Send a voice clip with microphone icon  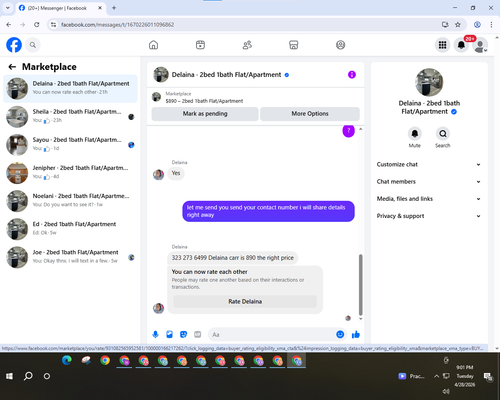click(155, 334)
